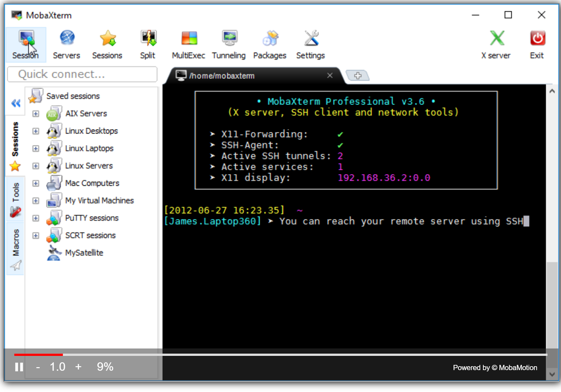Click the MobaXterm title bar app icon
Screen dimensions: 561x392
point(16,15)
